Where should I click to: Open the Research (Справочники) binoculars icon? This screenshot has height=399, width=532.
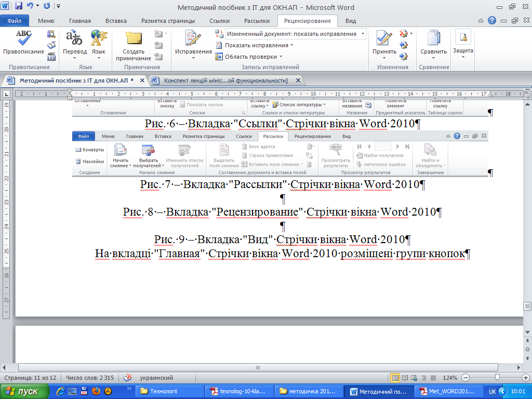click(51, 34)
